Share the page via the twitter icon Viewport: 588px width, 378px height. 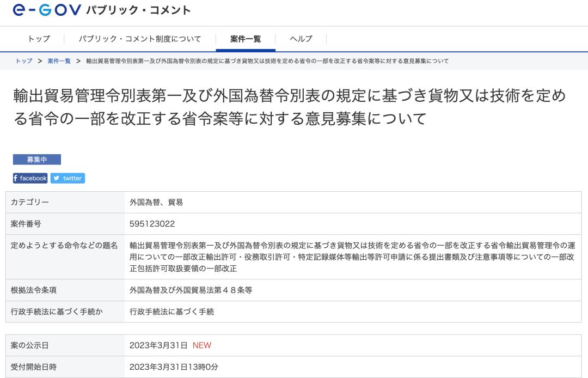68,178
